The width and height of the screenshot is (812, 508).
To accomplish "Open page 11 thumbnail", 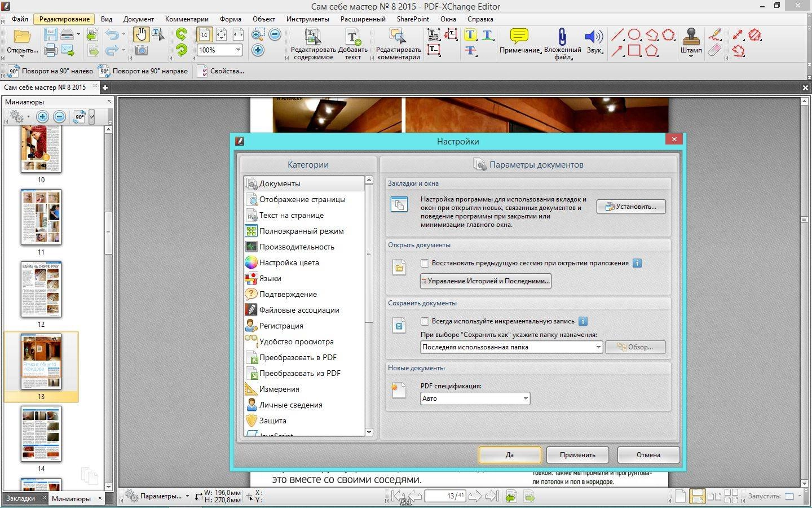I will (x=41, y=217).
